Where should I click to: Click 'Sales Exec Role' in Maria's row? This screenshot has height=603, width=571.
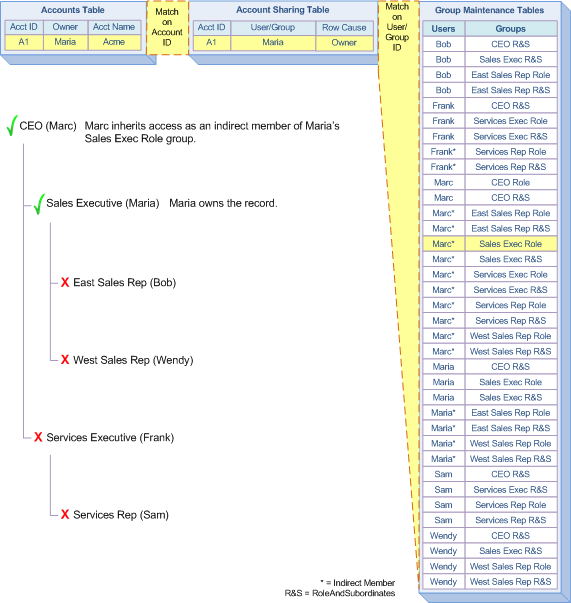pyautogui.click(x=511, y=382)
